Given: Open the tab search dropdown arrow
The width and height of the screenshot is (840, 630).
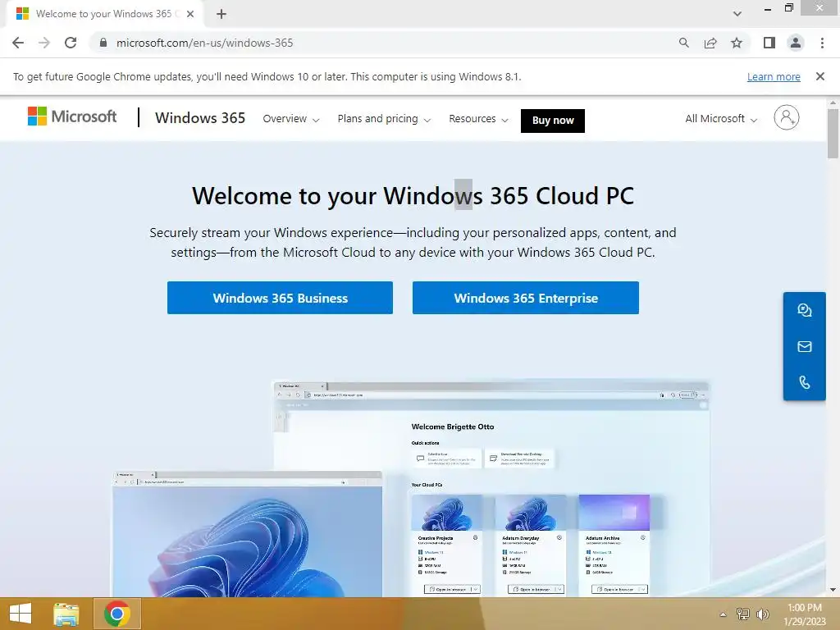Looking at the screenshot, I should pyautogui.click(x=737, y=14).
